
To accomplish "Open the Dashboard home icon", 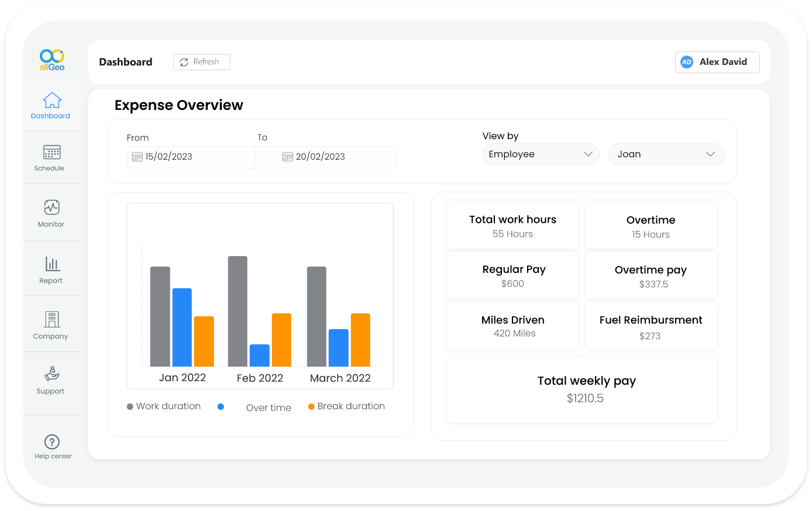I will coord(52,100).
